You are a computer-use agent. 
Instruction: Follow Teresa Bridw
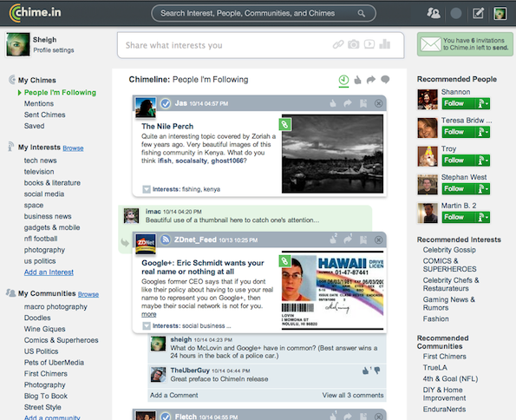[459, 132]
